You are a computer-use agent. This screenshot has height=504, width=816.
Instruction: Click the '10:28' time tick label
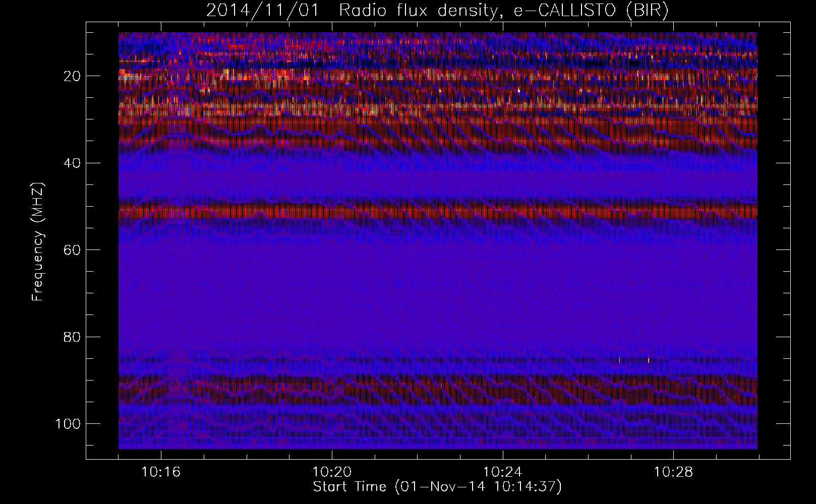pyautogui.click(x=674, y=472)
